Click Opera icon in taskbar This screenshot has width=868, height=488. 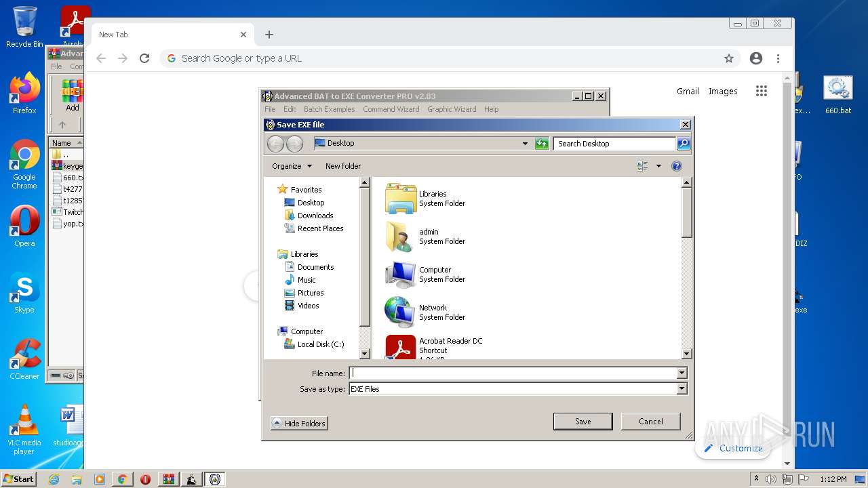click(x=145, y=479)
